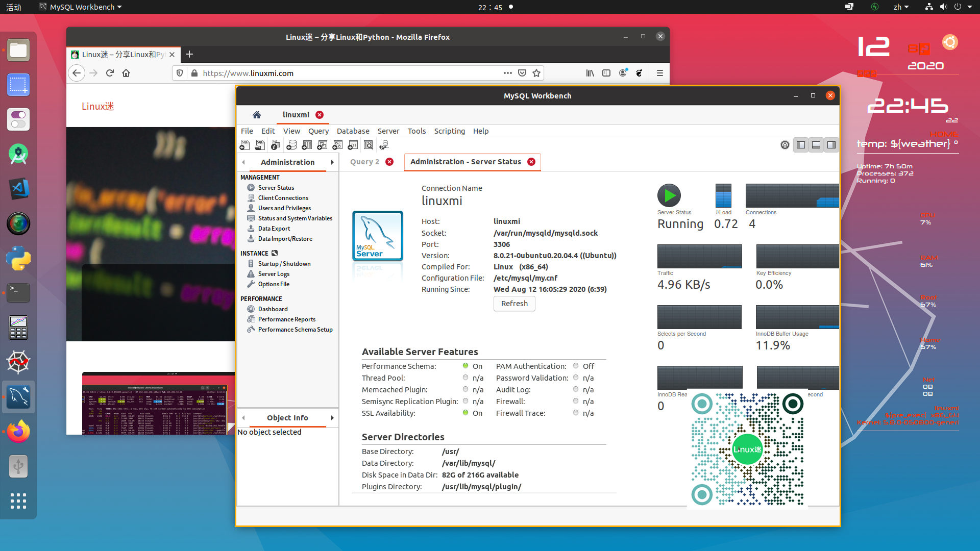The image size is (980, 551).
Task: Open the Edit menu
Action: pyautogui.click(x=268, y=131)
